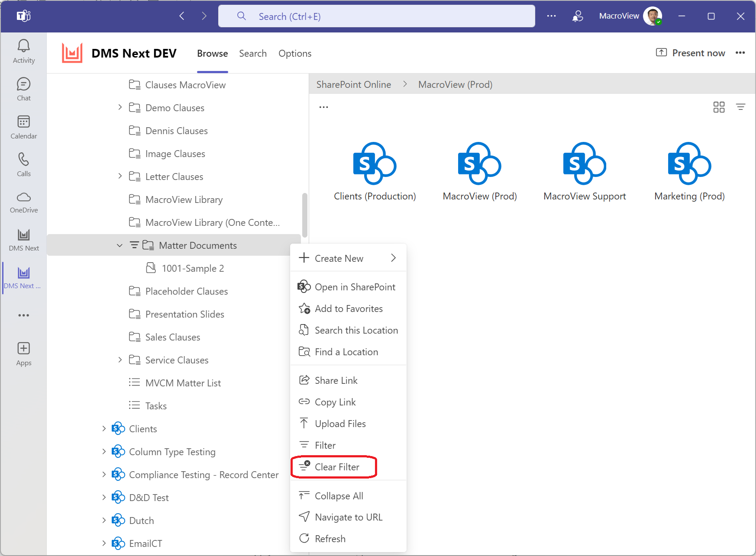The image size is (756, 556).
Task: Open the filter lines icon in content pane
Action: tap(740, 107)
